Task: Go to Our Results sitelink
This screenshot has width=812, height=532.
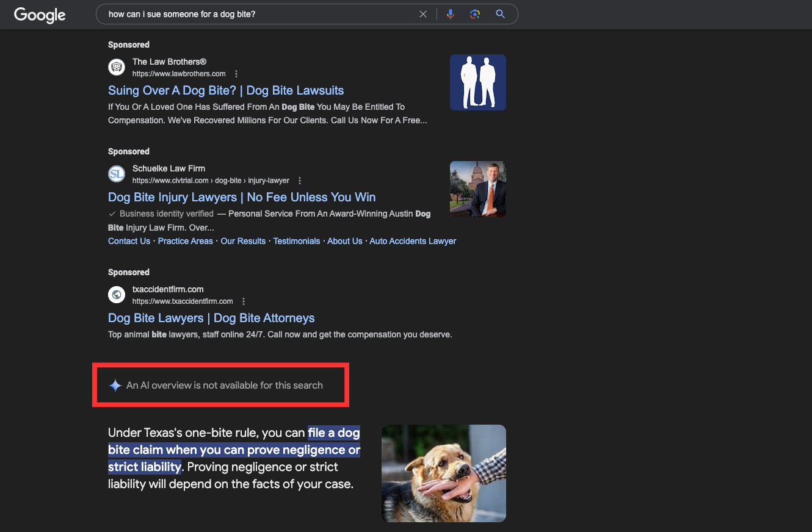Action: pyautogui.click(x=243, y=241)
